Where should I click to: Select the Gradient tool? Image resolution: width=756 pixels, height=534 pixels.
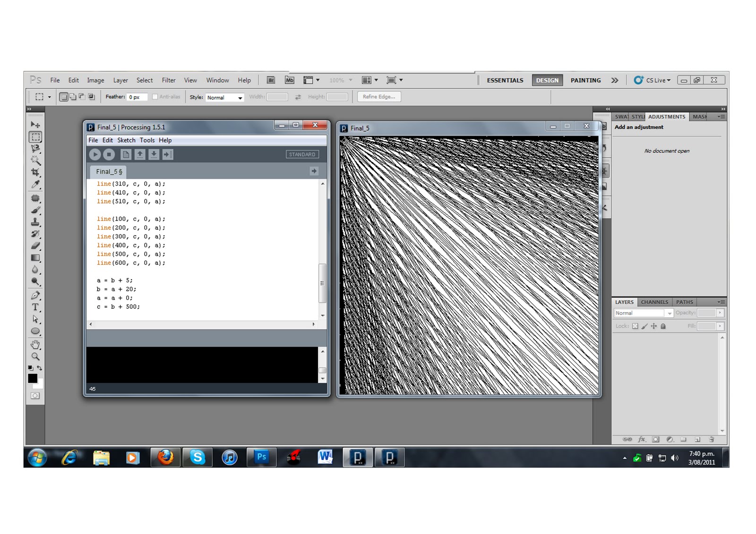pyautogui.click(x=35, y=258)
